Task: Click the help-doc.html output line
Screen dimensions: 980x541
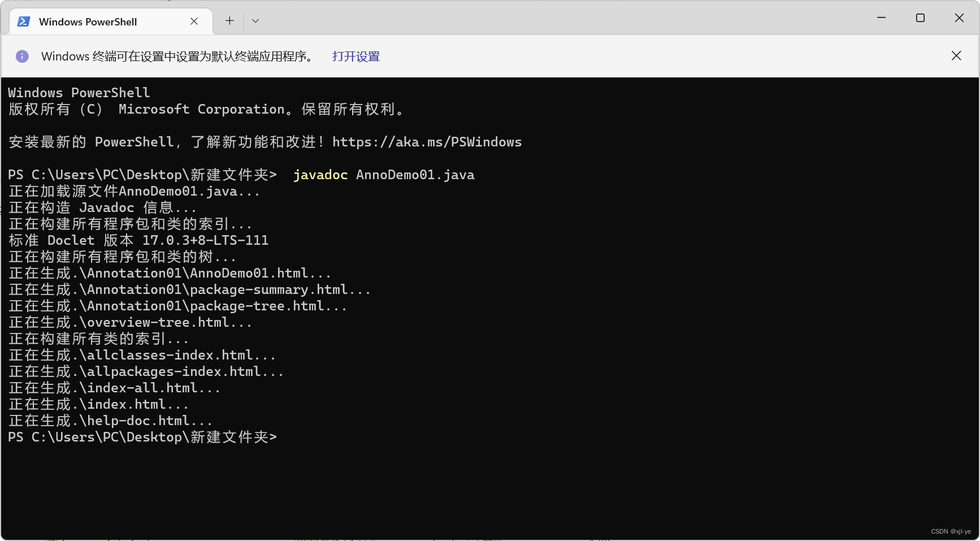Action: (110, 421)
